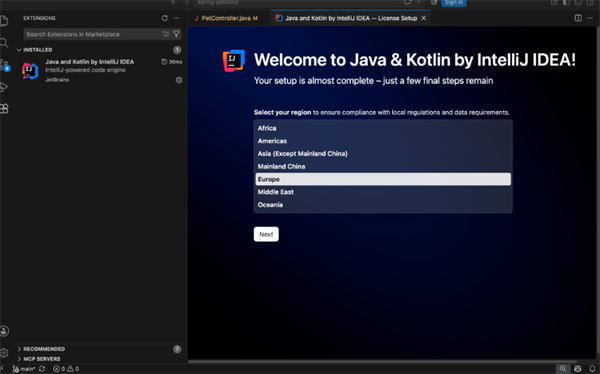Go back using the navigation arrow
Image resolution: width=600 pixels, height=374 pixels.
tap(174, 2)
